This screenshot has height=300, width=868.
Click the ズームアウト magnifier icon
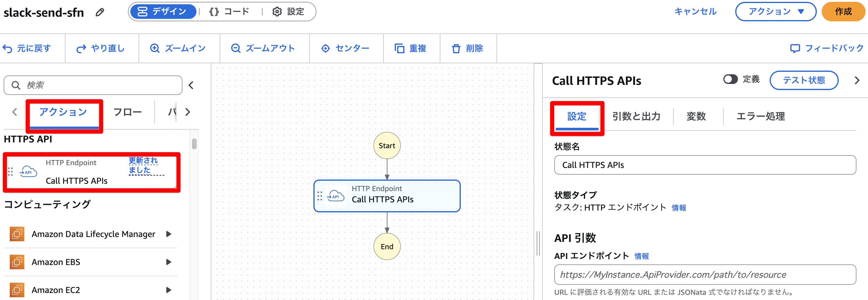pos(235,48)
